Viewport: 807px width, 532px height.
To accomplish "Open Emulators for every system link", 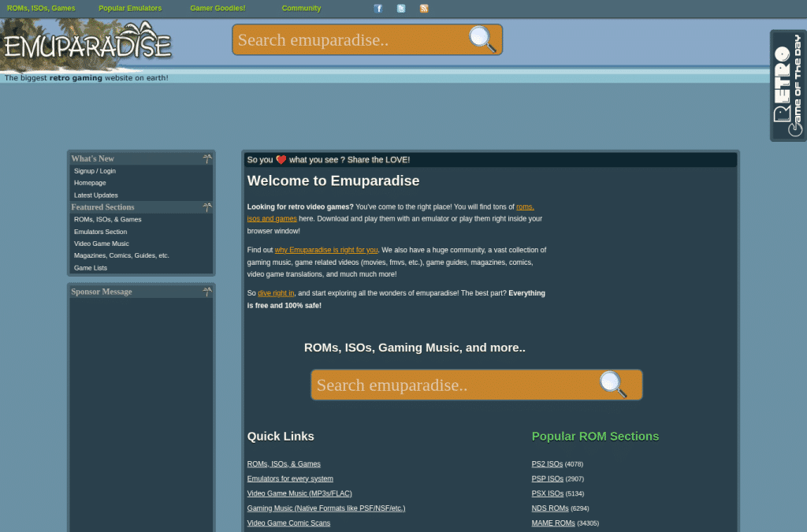I will (290, 478).
